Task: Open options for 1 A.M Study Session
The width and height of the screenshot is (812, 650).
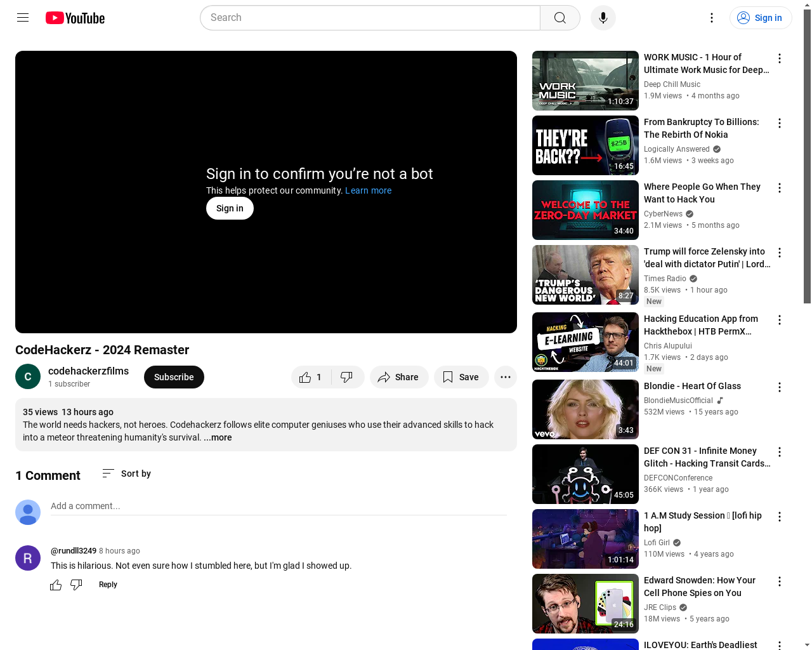Action: click(x=780, y=517)
